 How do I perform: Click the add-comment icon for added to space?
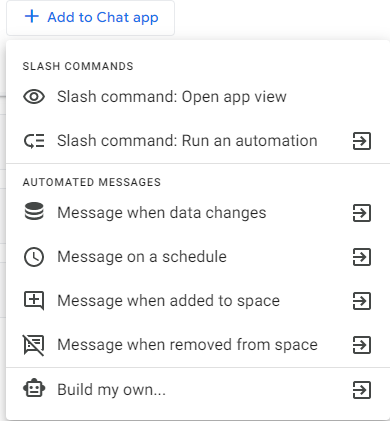(34, 301)
